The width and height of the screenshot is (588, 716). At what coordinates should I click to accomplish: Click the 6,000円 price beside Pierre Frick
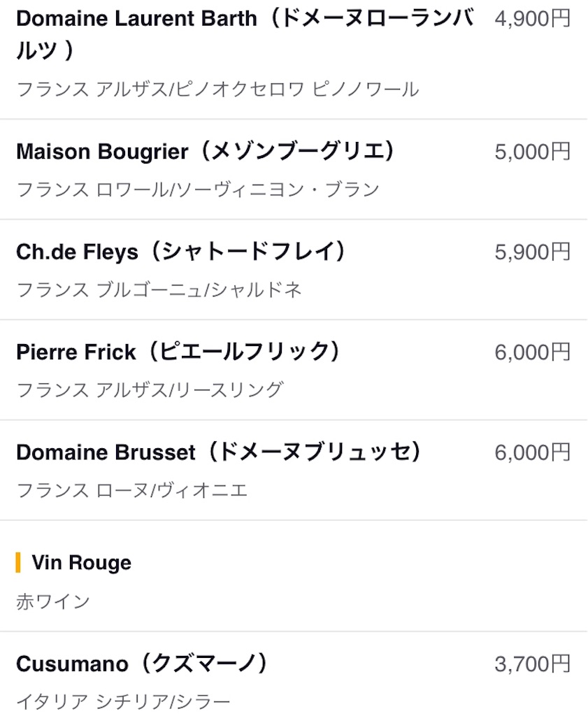pyautogui.click(x=532, y=352)
